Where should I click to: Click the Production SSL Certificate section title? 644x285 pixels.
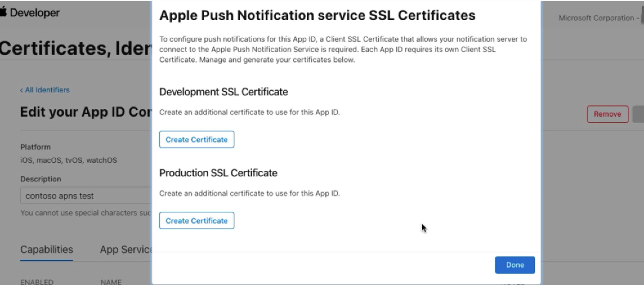(x=218, y=173)
